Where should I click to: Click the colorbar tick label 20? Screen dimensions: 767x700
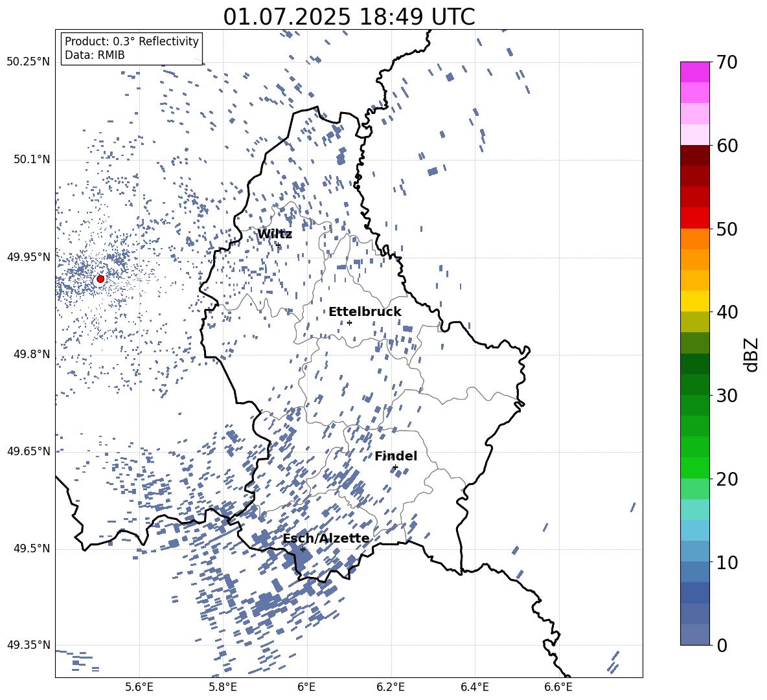click(727, 479)
